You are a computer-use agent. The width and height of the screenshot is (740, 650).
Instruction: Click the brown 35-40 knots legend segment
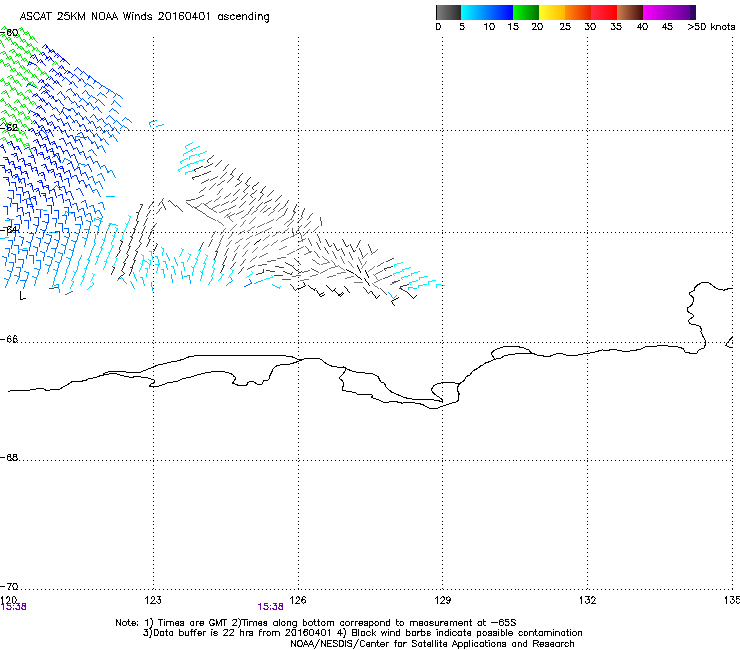[x=630, y=12]
